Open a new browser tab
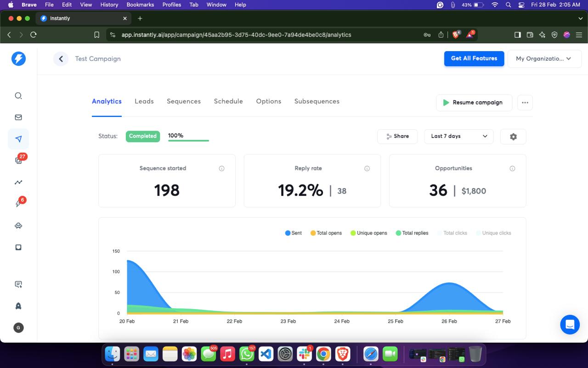This screenshot has height=368, width=588. tap(140, 18)
